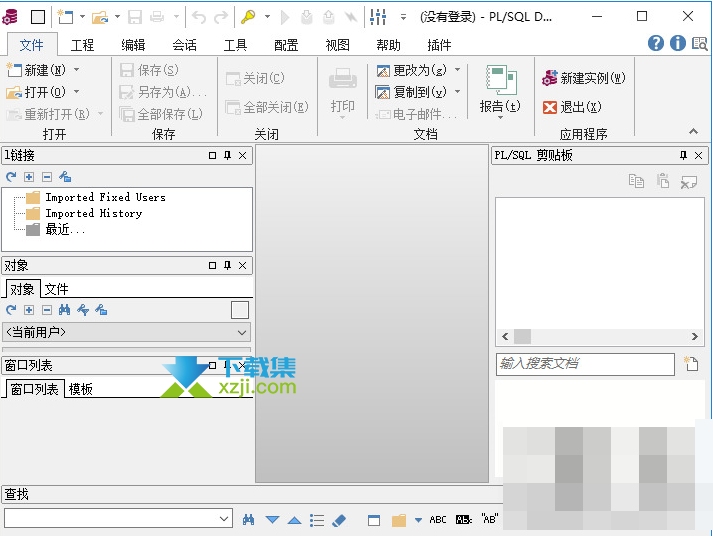Open the preferences sliders icon in title bar
The width and height of the screenshot is (713, 536).
(378, 17)
